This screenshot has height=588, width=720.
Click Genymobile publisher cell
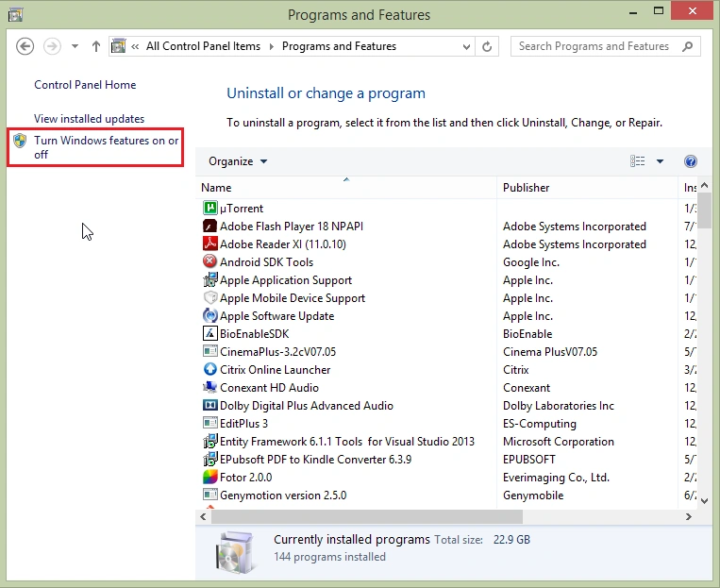[533, 495]
